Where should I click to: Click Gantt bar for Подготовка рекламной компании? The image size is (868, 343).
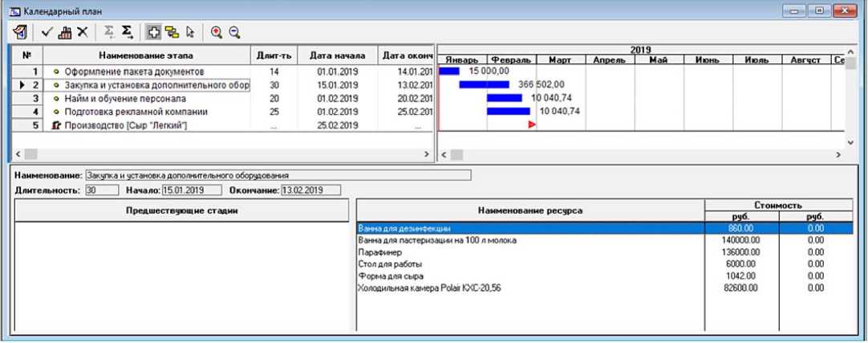pos(508,111)
